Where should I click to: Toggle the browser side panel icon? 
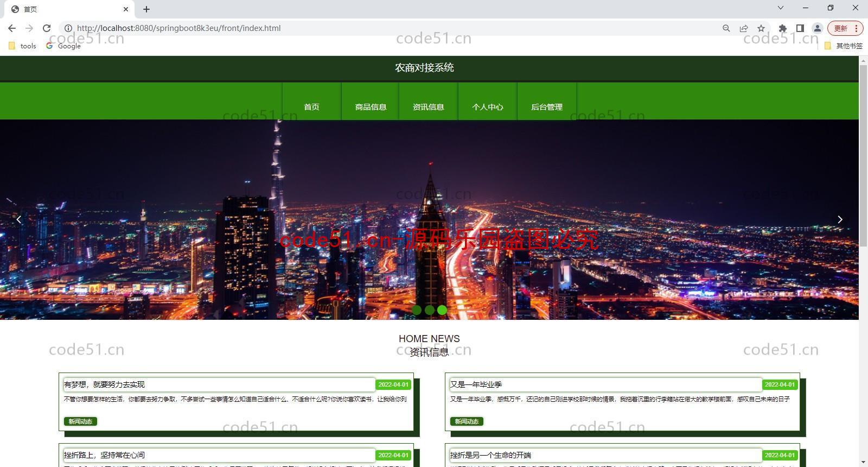800,28
